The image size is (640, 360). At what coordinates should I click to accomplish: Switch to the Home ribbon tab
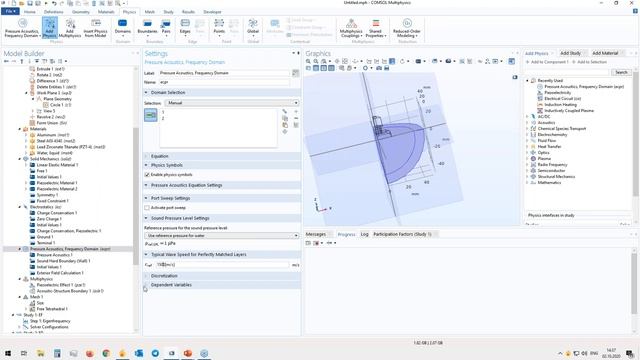30,12
